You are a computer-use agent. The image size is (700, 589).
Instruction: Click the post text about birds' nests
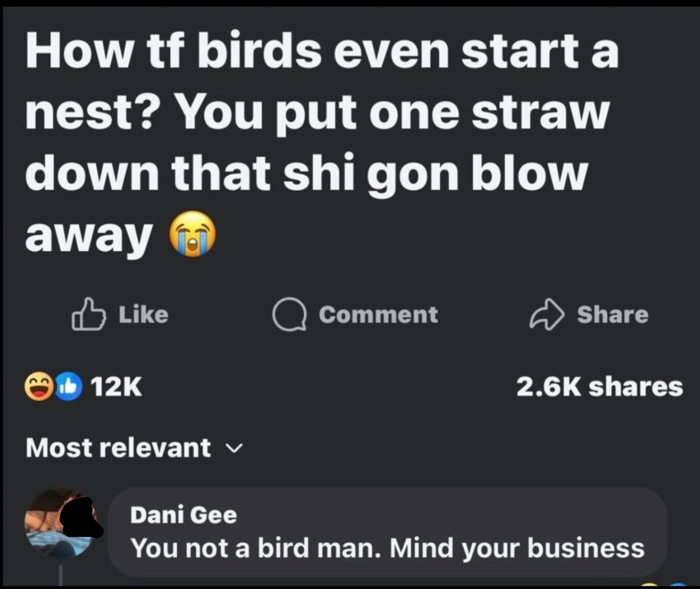click(322, 140)
